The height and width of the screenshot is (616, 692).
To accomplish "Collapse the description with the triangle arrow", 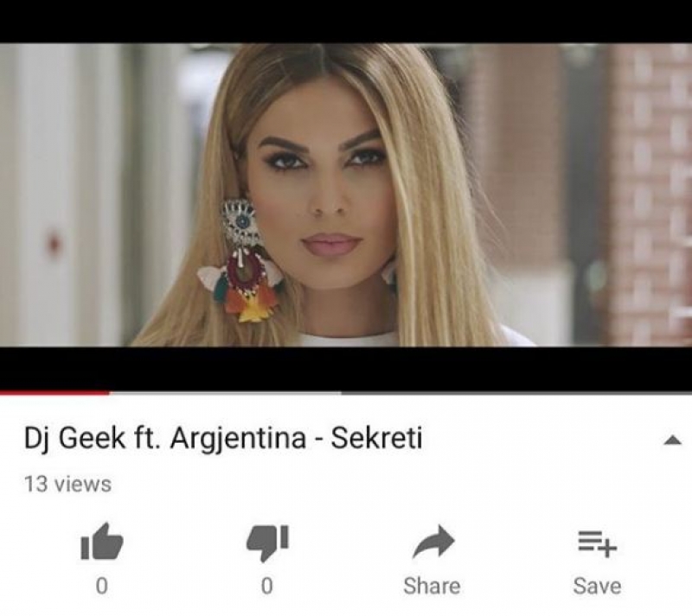I will click(x=673, y=440).
